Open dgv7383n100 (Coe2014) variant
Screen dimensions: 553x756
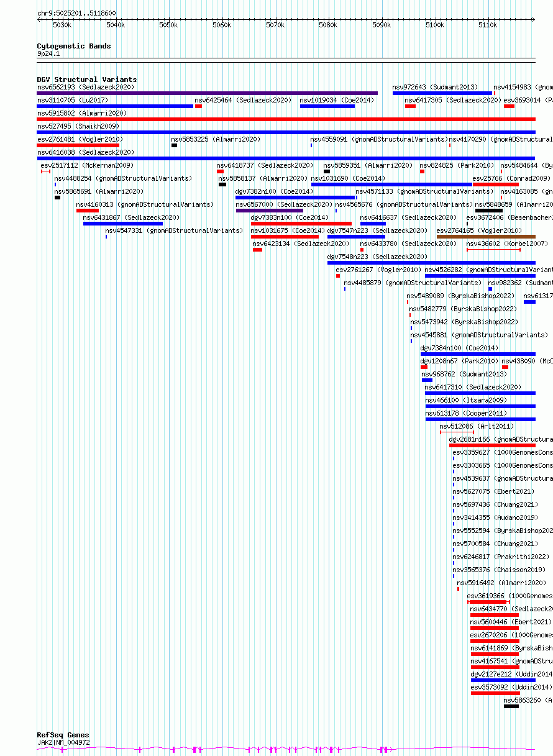tap(290, 217)
